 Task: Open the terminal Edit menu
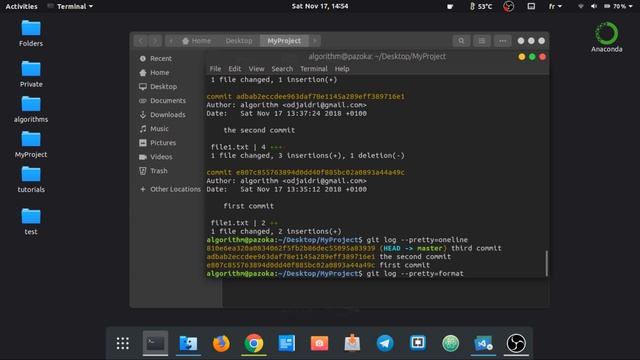coord(235,69)
